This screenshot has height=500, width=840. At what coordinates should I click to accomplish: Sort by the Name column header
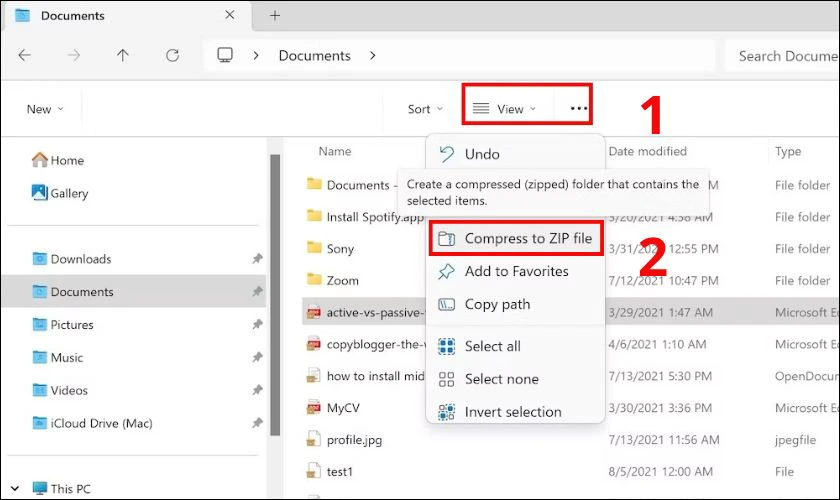(335, 151)
